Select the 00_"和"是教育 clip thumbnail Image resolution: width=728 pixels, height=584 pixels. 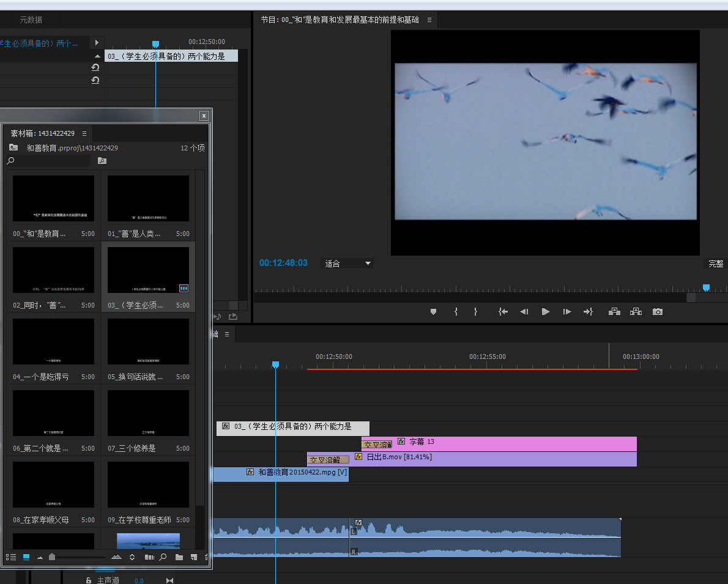pyautogui.click(x=53, y=198)
